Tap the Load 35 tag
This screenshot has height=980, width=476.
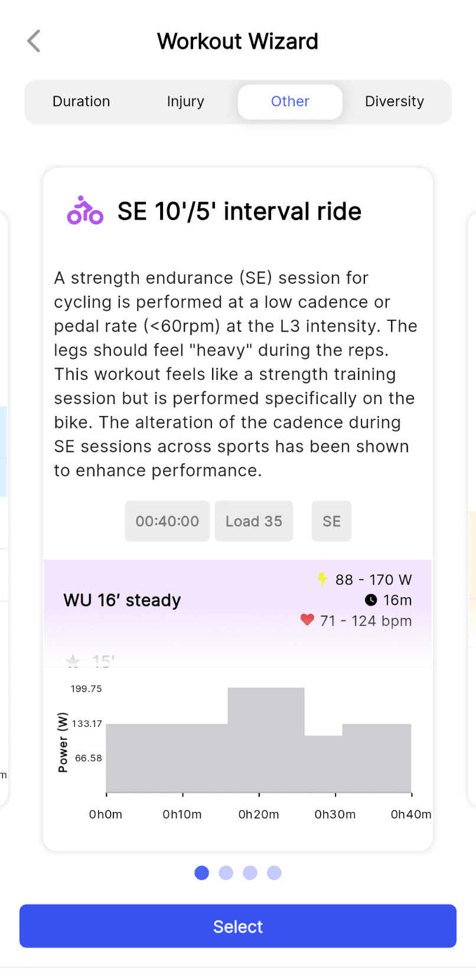pyautogui.click(x=254, y=521)
